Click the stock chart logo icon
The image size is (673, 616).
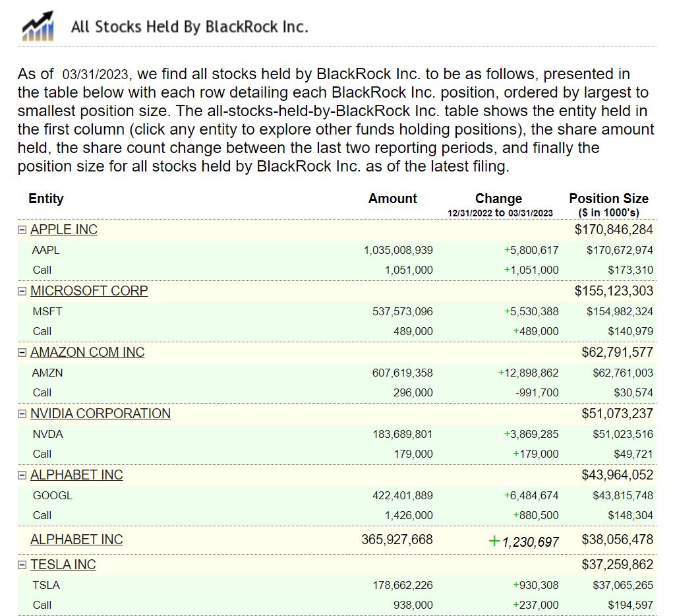38,26
